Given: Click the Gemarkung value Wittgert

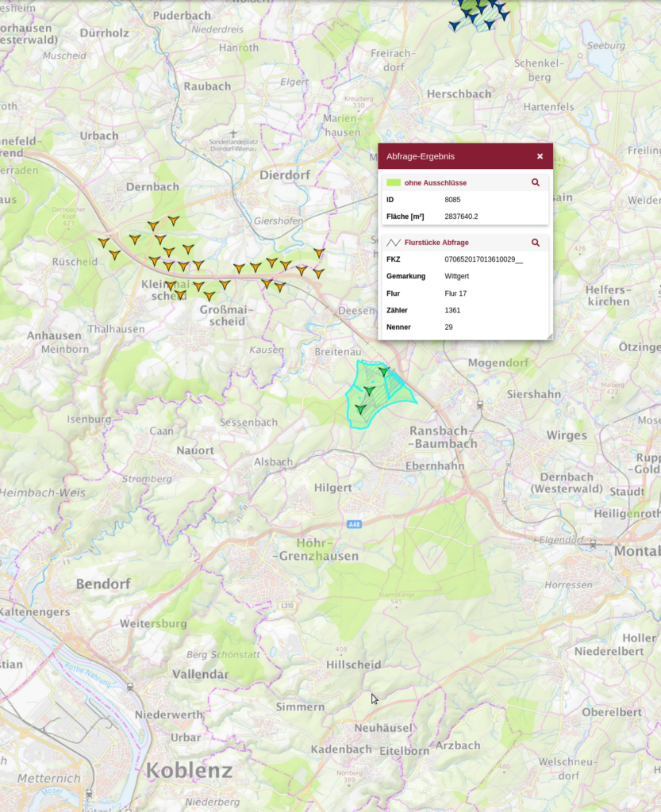Looking at the screenshot, I should (457, 277).
